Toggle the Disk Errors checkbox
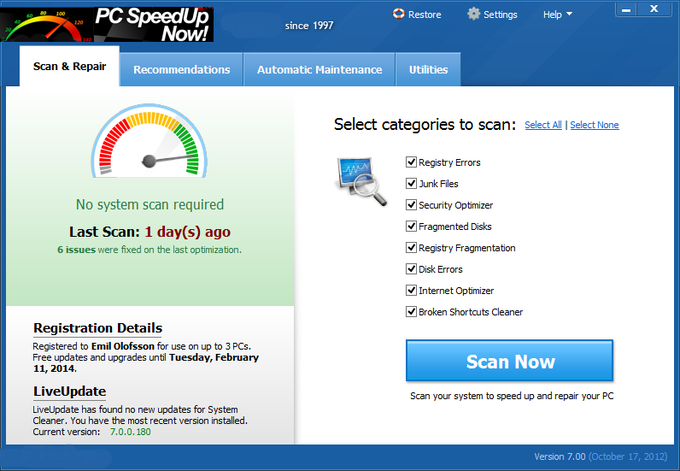680x471 pixels. point(411,269)
